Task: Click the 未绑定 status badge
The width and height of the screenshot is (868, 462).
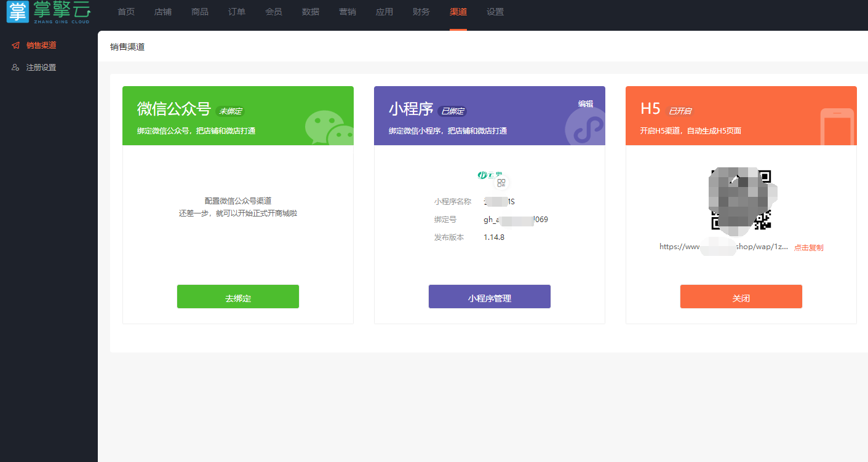Action: tap(231, 111)
